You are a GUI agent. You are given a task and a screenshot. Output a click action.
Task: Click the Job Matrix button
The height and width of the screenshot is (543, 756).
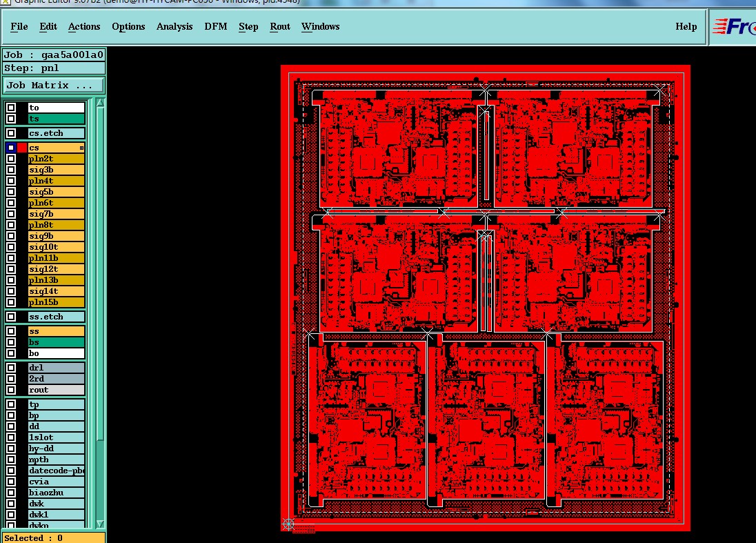click(x=53, y=86)
